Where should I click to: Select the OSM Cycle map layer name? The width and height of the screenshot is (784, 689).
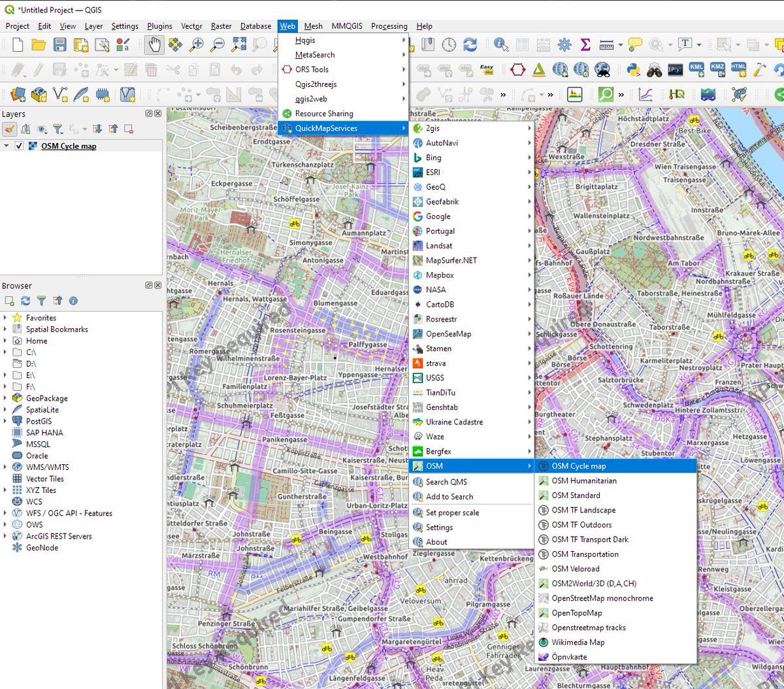click(x=69, y=146)
